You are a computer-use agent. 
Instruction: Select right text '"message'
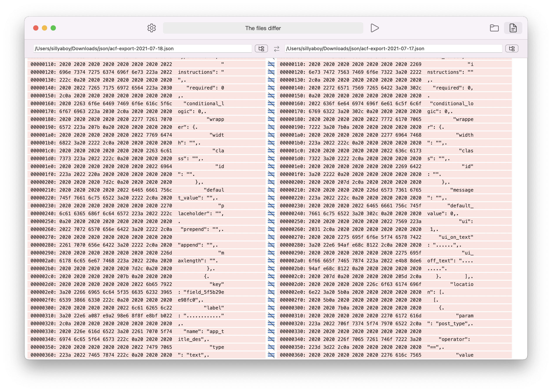pyautogui.click(x=462, y=190)
